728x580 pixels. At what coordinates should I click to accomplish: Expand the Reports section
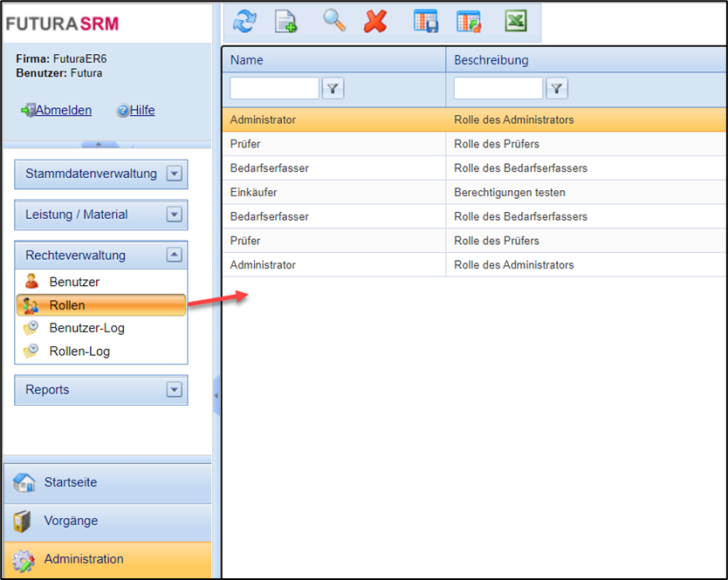175,390
